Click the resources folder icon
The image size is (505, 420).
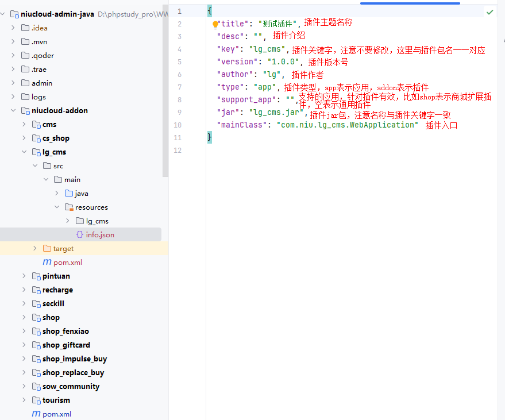tap(68, 207)
